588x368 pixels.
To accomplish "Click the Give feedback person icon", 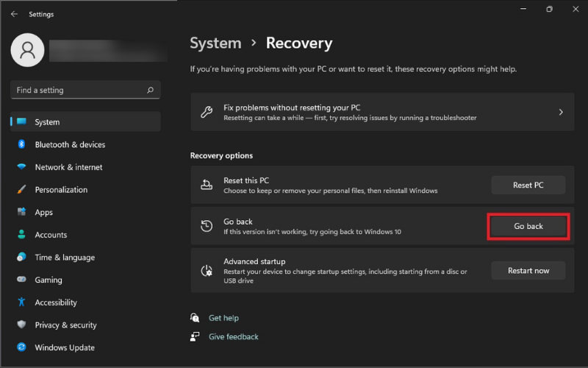I will pos(195,336).
